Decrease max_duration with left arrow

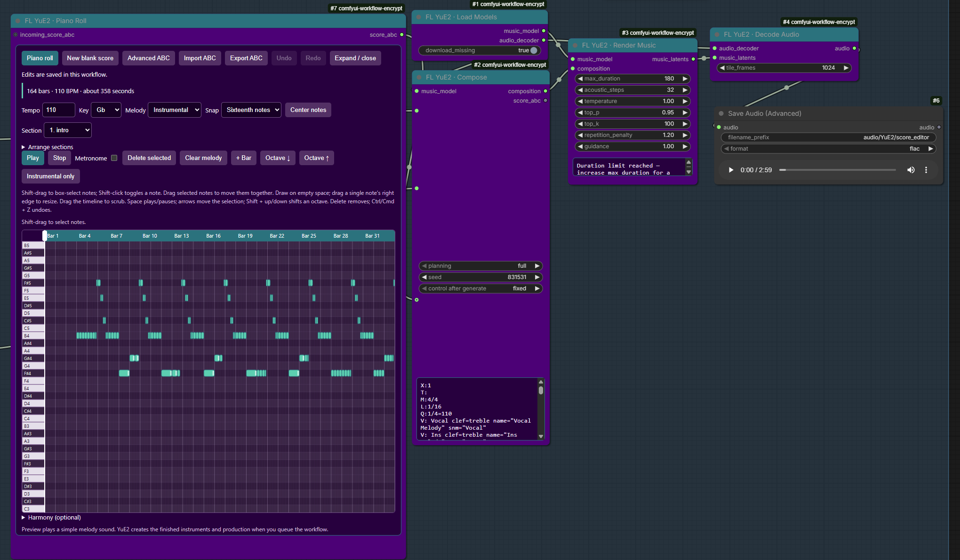point(580,79)
